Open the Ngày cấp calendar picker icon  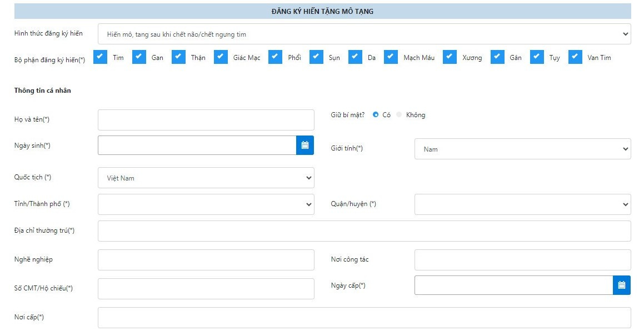(x=622, y=285)
